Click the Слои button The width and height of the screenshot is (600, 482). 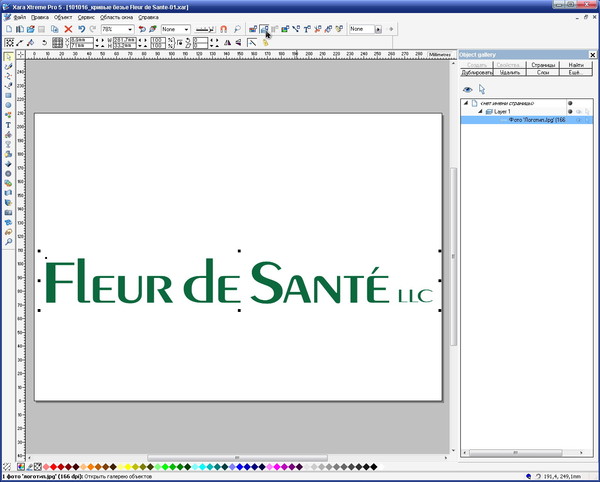pyautogui.click(x=543, y=72)
